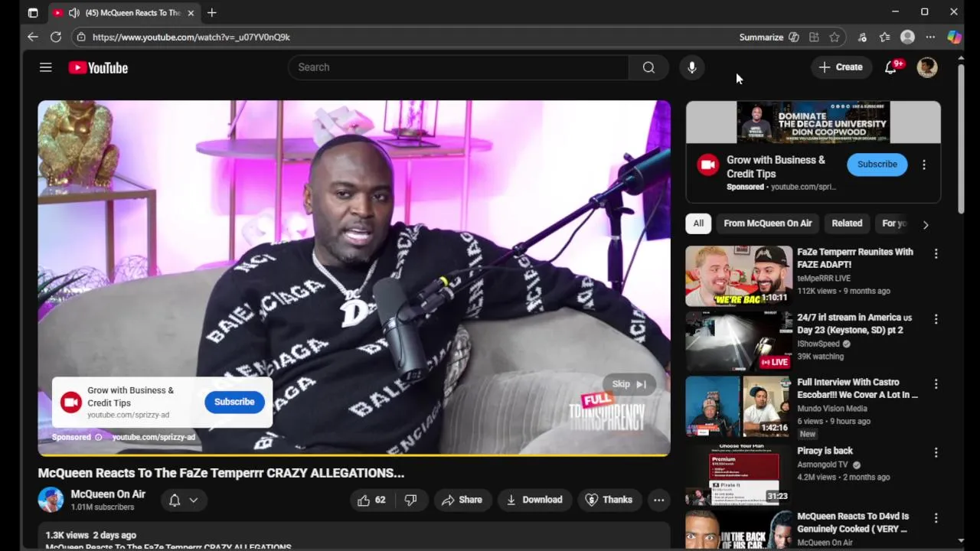View ad info icon beside Sponsored

tap(98, 437)
